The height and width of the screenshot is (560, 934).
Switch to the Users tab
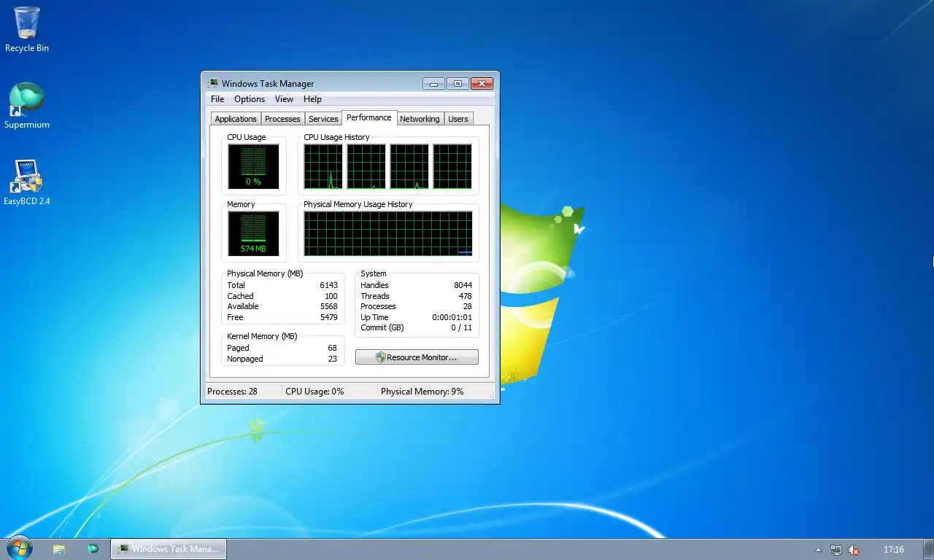(458, 119)
